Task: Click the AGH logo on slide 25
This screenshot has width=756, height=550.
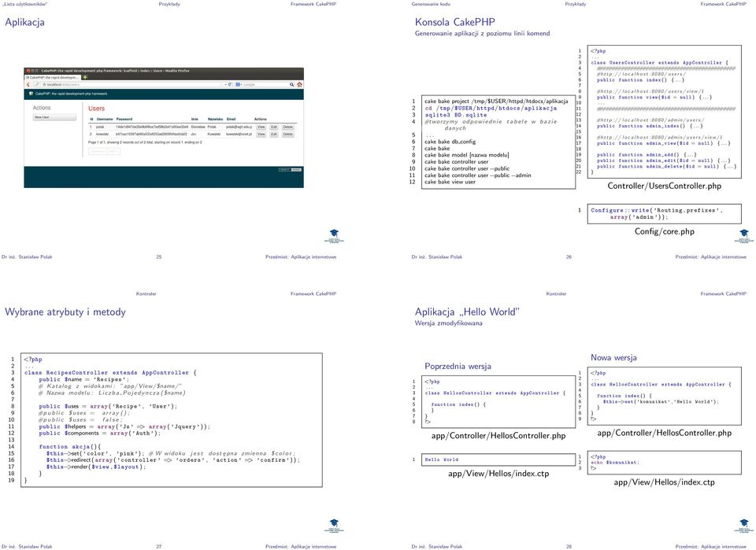Action: point(334,236)
